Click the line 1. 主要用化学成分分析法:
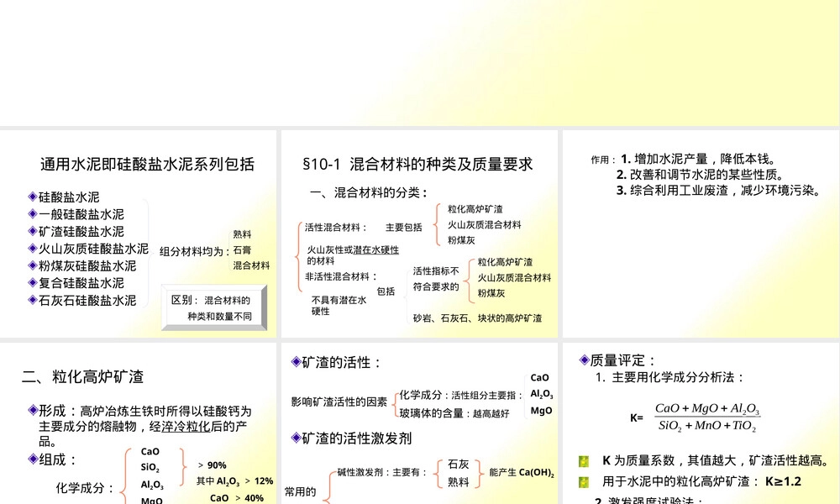Image resolution: width=840 pixels, height=504 pixels. (x=669, y=377)
